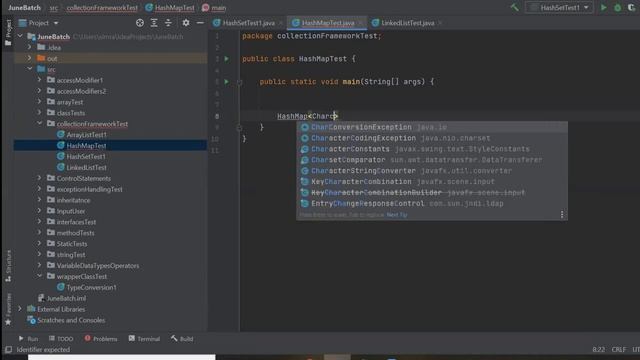
Task: Toggle the Structure side tool button
Action: click(x=8, y=266)
